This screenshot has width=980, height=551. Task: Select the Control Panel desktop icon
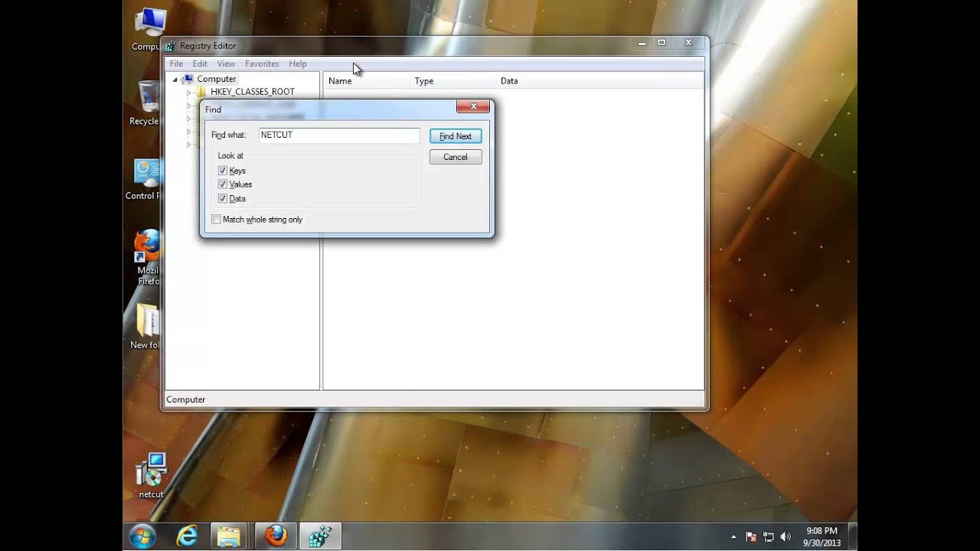tap(143, 180)
